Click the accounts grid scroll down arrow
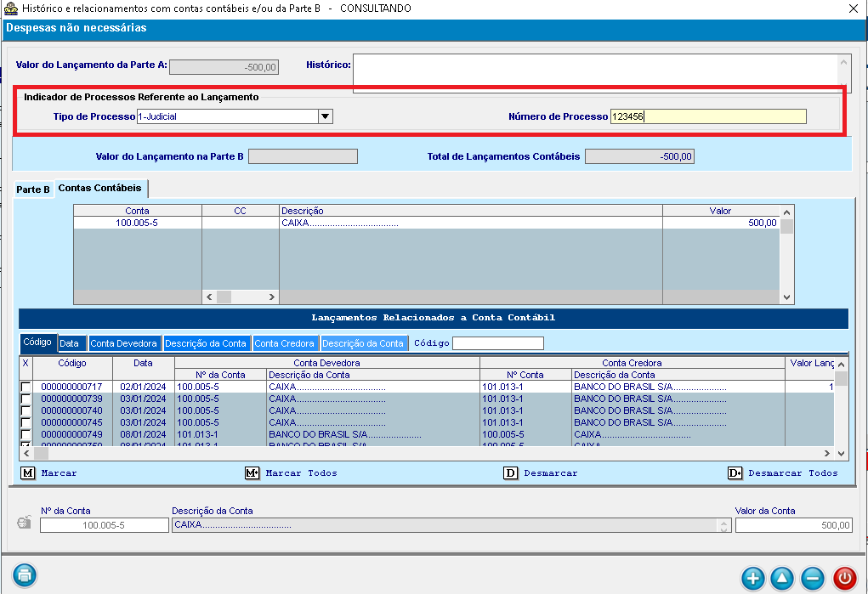This screenshot has width=868, height=594. (786, 297)
